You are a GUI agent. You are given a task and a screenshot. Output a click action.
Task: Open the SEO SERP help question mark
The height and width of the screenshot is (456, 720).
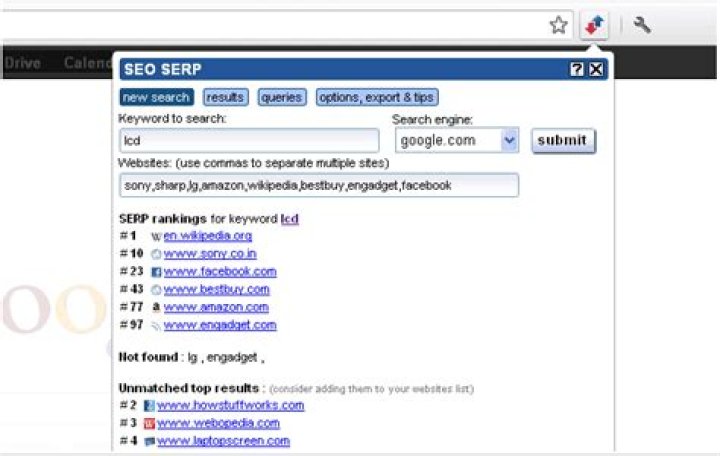point(577,69)
